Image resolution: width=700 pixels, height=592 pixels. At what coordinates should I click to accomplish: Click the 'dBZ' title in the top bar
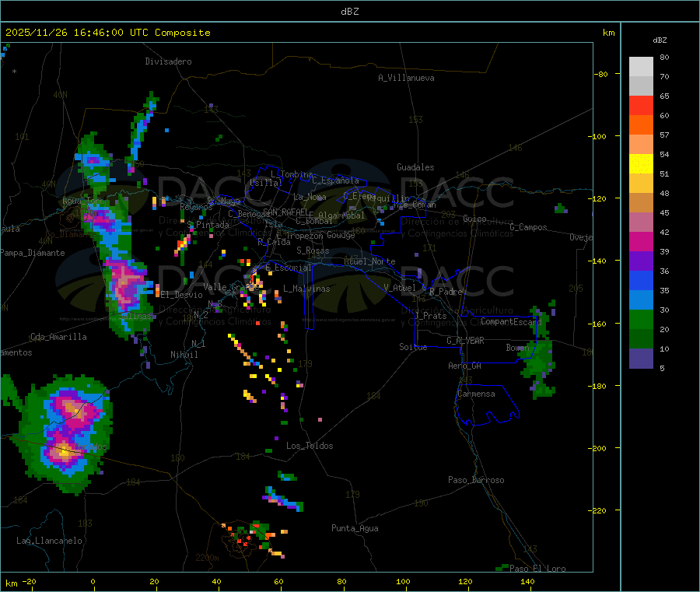tap(349, 12)
